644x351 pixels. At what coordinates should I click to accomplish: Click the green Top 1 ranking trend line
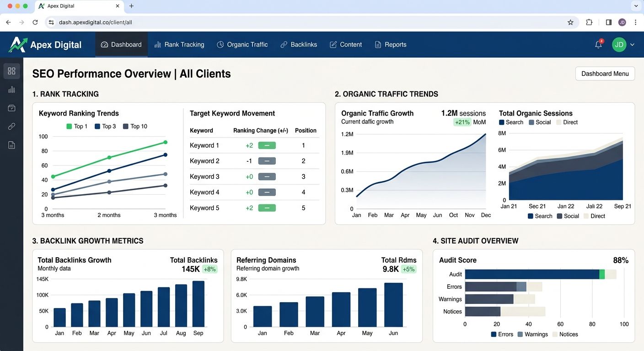point(110,158)
